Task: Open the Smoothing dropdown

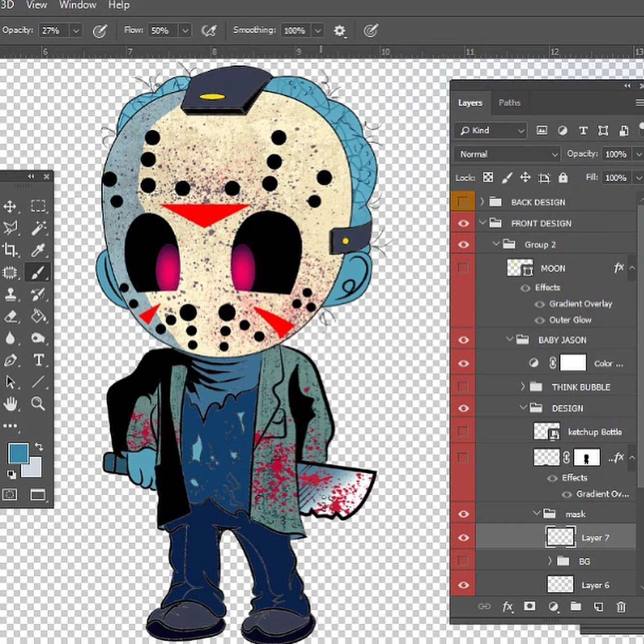Action: point(318,31)
